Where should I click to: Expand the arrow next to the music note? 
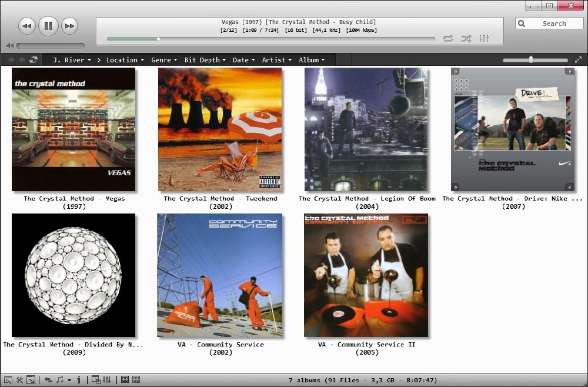coord(69,381)
